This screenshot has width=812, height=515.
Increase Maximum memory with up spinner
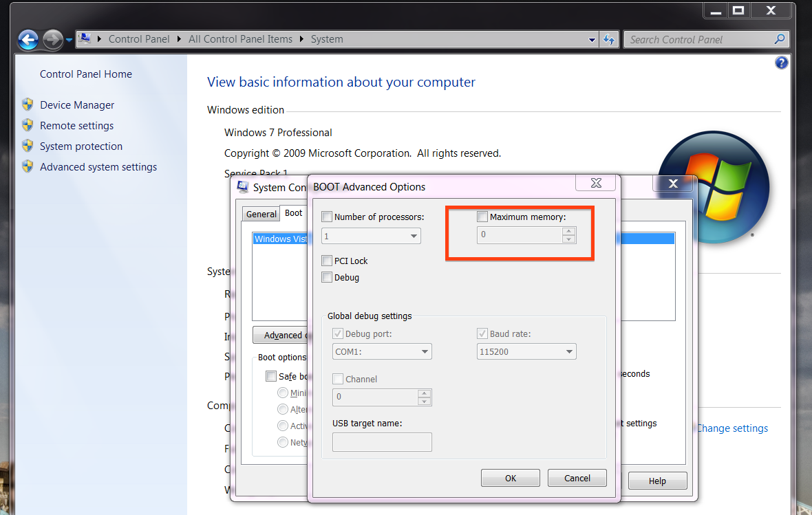point(568,231)
